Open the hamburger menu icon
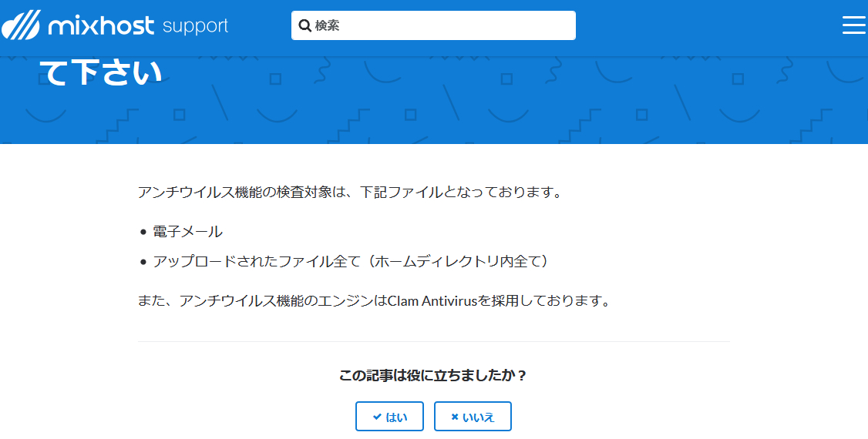This screenshot has height=439, width=868. pyautogui.click(x=853, y=25)
